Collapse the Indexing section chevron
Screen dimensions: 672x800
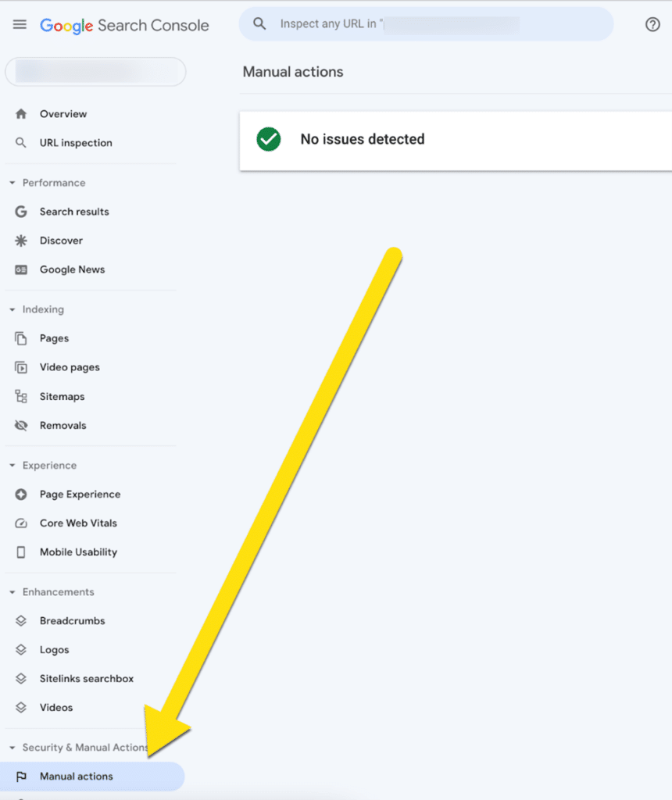pos(11,309)
